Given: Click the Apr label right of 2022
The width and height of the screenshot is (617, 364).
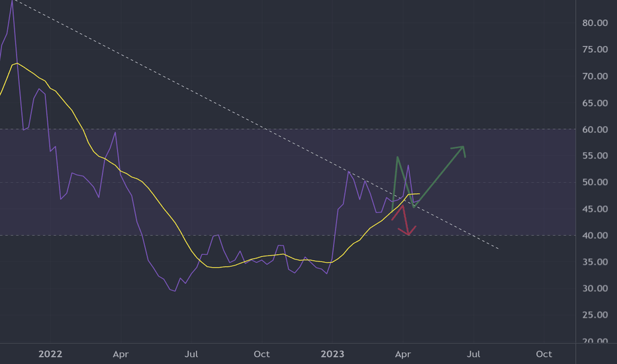Looking at the screenshot, I should (x=120, y=354).
